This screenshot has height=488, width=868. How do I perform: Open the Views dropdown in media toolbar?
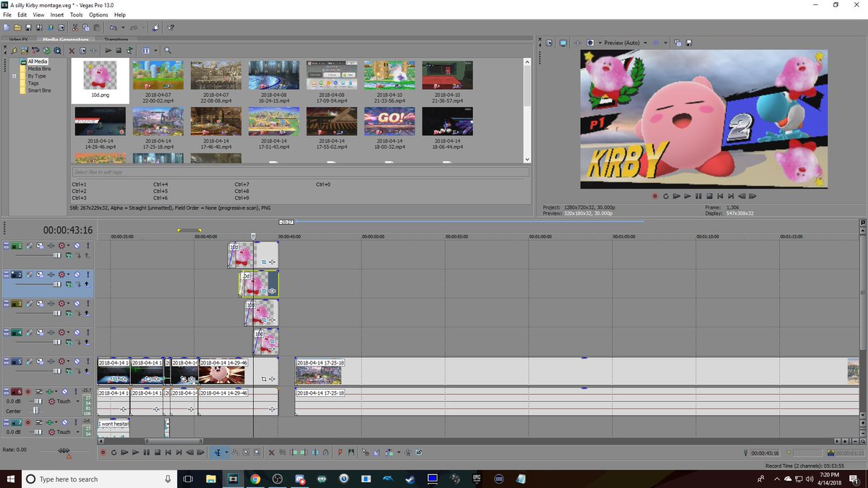click(156, 51)
